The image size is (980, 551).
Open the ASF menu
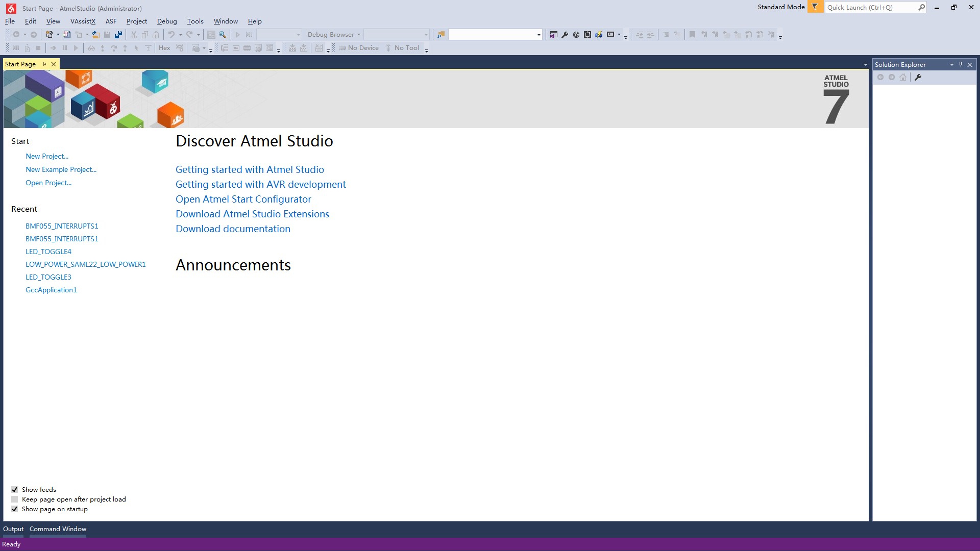[x=111, y=21]
